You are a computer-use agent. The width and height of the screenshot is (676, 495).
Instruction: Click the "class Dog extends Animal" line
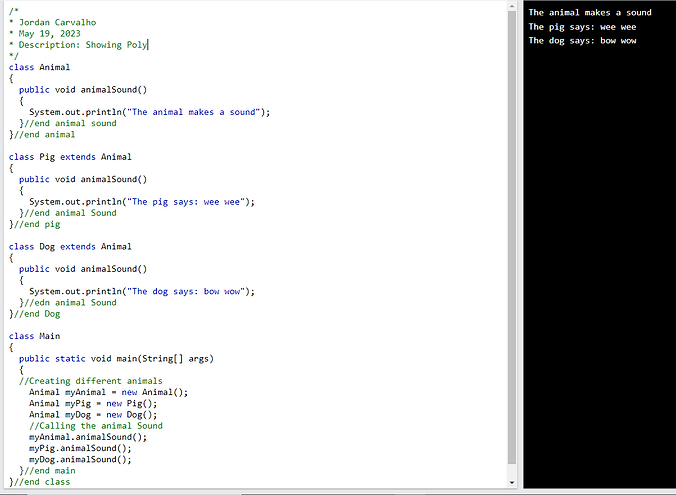pos(70,247)
